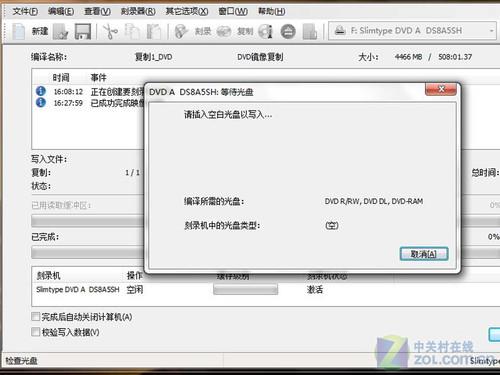Click the new compilation document icon
The width and height of the screenshot is (500, 375).
point(19,31)
